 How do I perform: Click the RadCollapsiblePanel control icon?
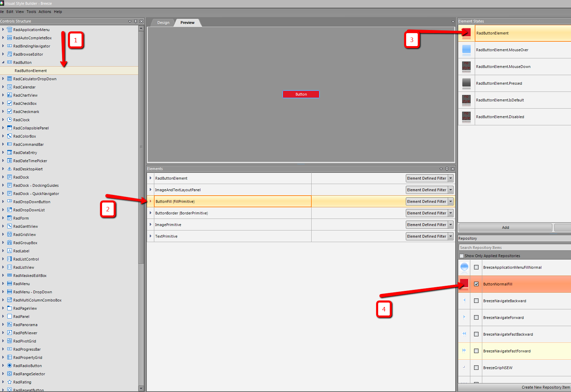[10, 128]
